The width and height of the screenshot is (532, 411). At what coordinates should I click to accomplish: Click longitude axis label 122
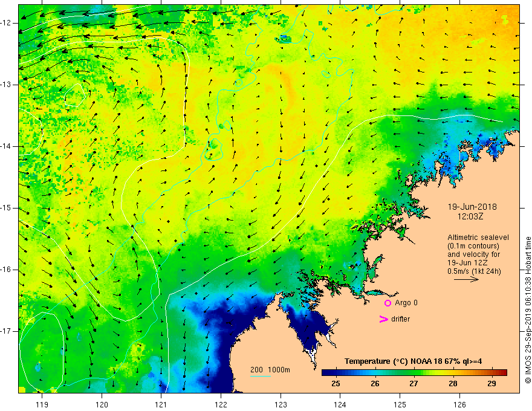(x=221, y=404)
